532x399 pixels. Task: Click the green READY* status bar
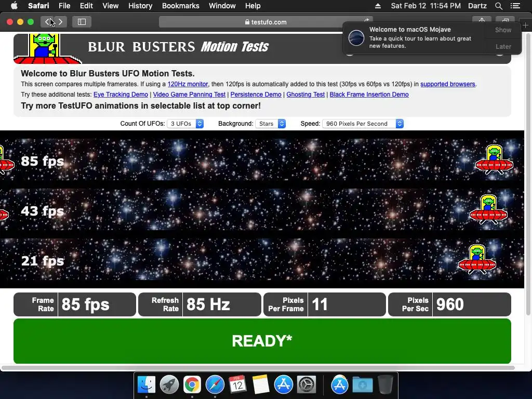(262, 341)
